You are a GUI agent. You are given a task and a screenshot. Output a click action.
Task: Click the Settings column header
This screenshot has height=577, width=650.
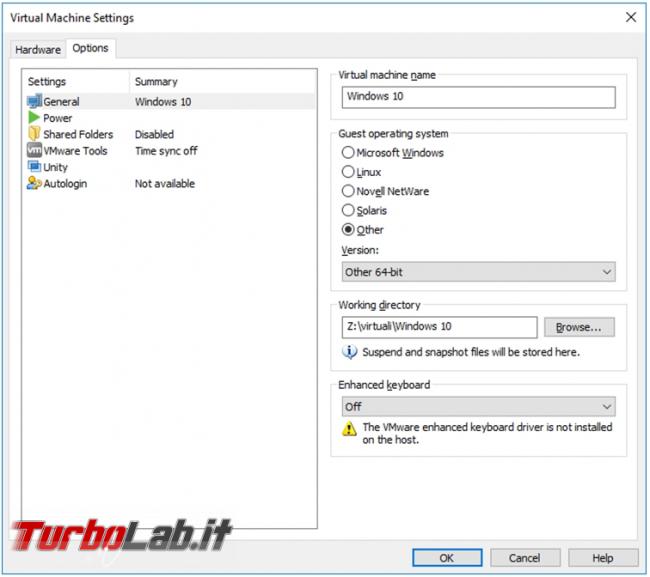(x=47, y=82)
